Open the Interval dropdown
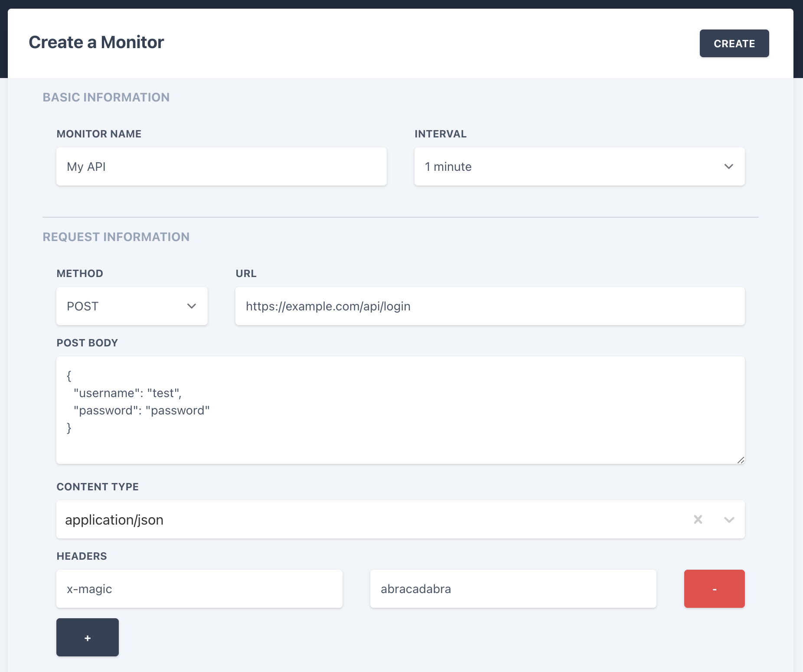 click(x=580, y=166)
